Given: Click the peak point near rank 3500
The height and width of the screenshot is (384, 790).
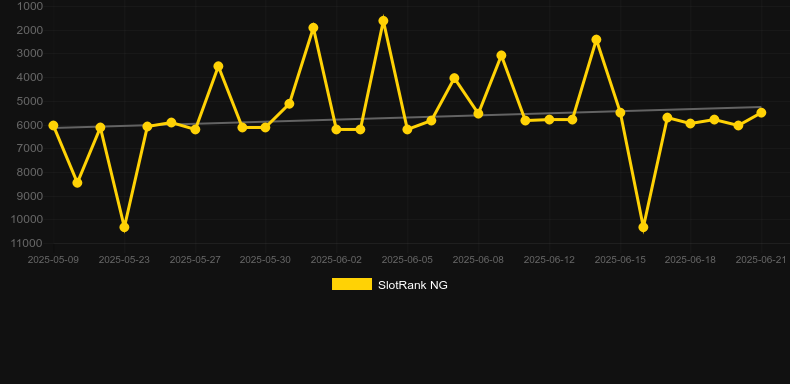Looking at the screenshot, I should tap(218, 66).
